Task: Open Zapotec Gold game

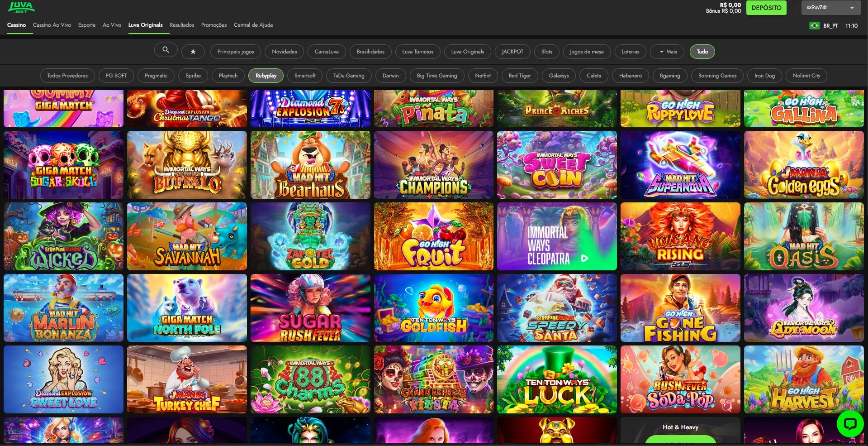Action: (310, 236)
